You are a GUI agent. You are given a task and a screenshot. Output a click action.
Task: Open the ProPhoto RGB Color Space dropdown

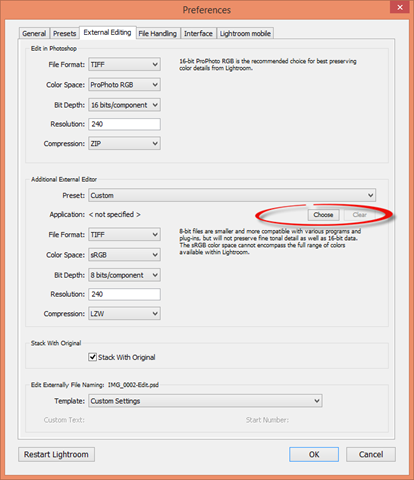pos(124,85)
